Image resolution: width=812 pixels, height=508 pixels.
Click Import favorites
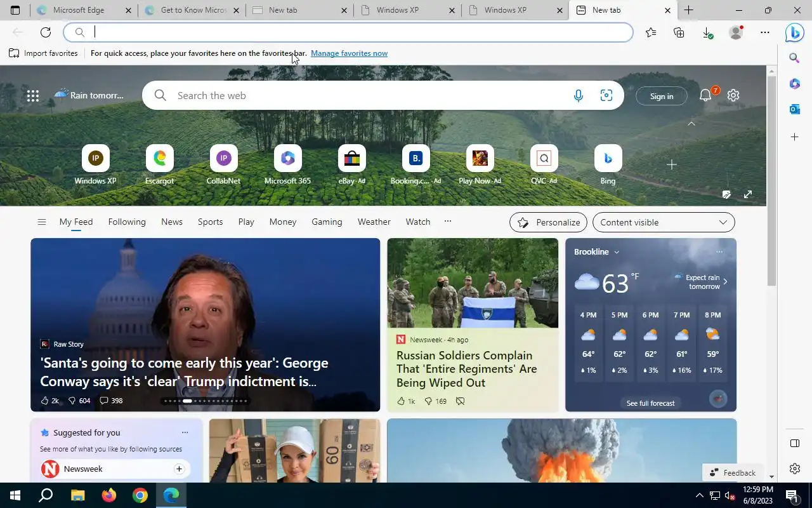point(43,53)
